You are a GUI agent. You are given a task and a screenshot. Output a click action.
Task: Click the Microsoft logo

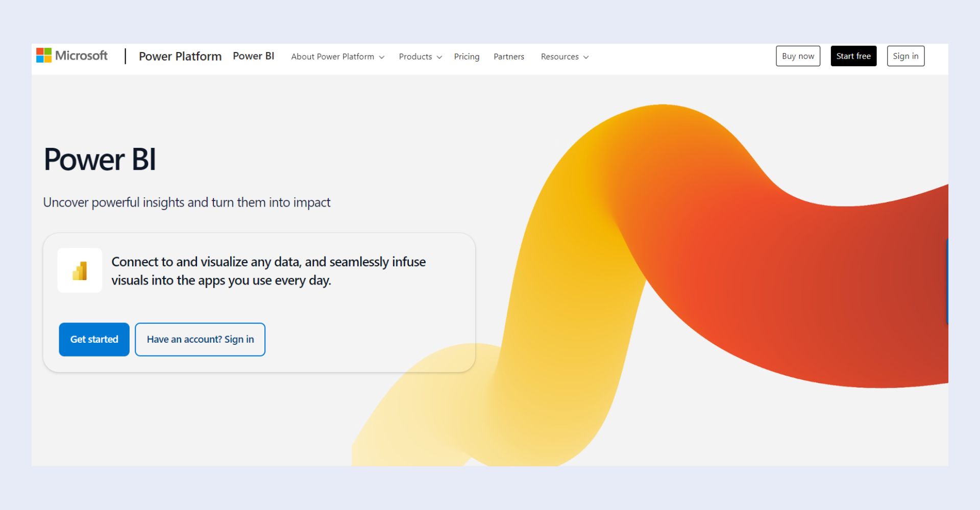(x=72, y=56)
